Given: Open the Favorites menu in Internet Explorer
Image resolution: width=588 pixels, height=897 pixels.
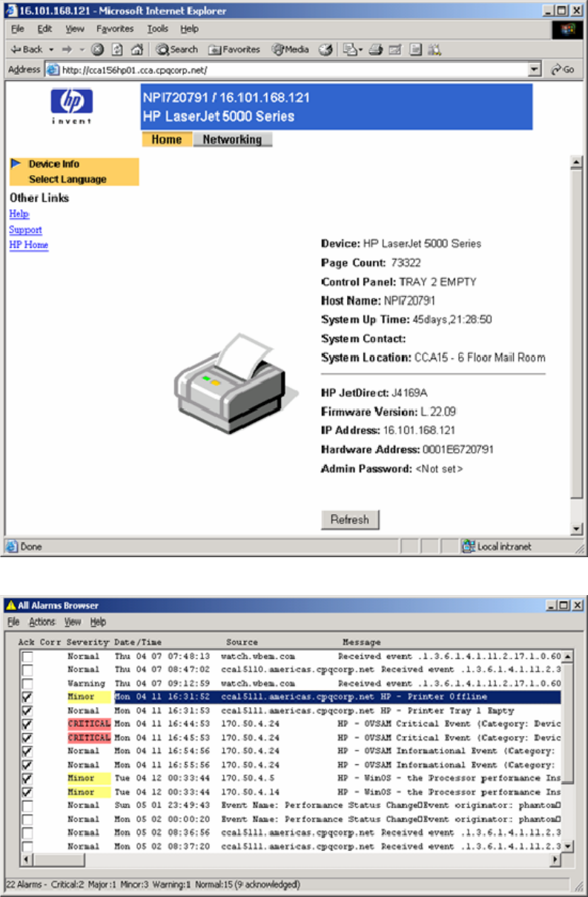Looking at the screenshot, I should click(x=114, y=29).
